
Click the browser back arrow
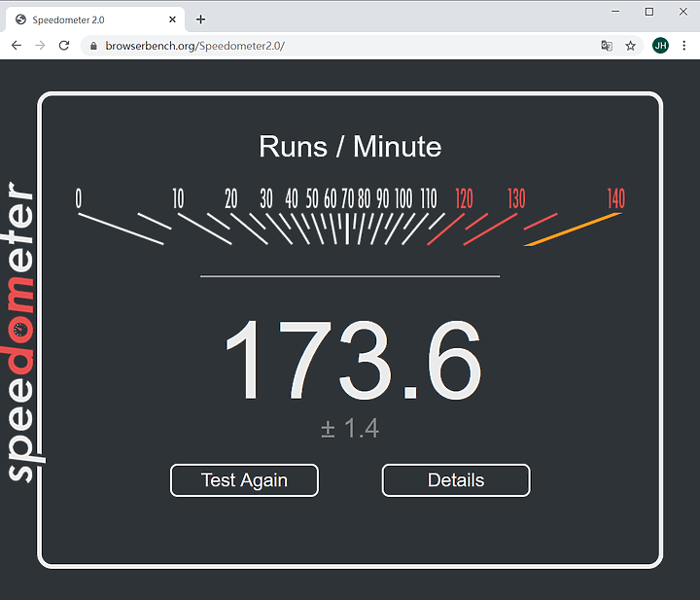pos(17,46)
